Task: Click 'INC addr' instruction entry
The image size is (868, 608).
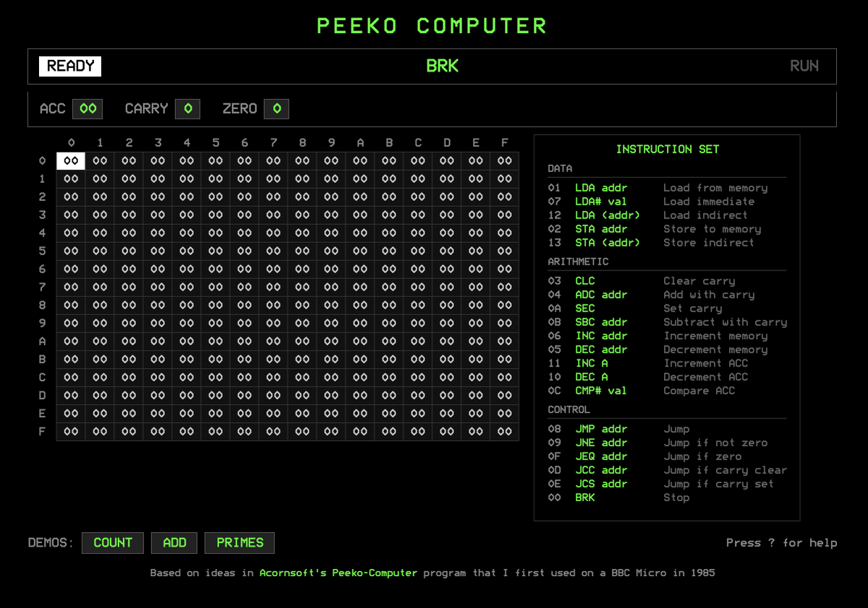Action: [x=601, y=336]
